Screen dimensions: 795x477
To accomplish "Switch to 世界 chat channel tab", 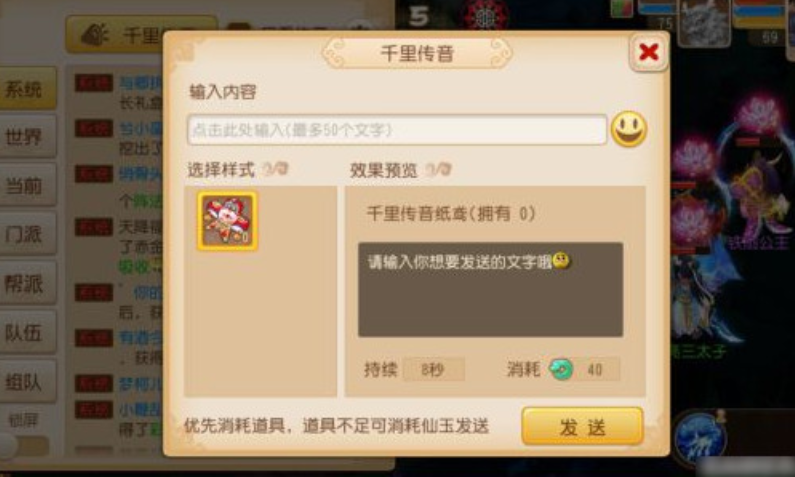I will point(27,137).
